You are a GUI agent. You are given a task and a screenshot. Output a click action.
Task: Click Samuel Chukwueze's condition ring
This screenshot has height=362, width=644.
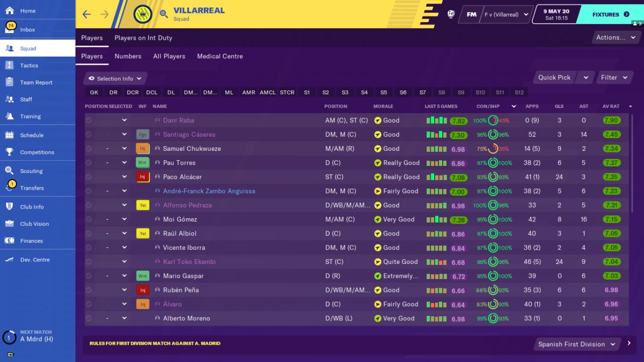[x=493, y=149]
